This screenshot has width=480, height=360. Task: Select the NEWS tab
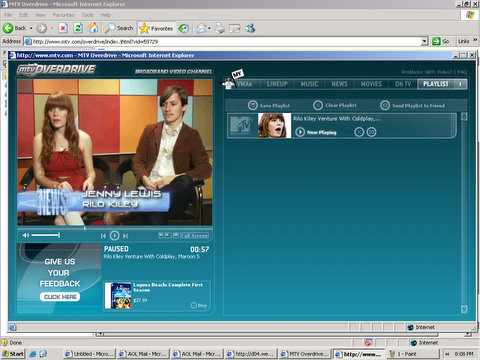coord(339,84)
